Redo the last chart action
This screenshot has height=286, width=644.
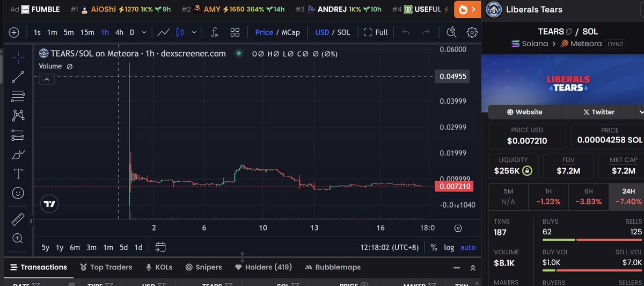pyautogui.click(x=426, y=32)
